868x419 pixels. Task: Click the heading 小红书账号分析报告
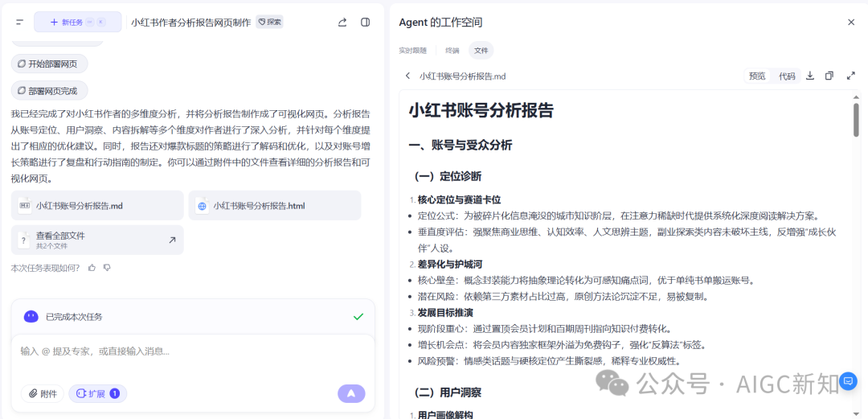(x=481, y=109)
